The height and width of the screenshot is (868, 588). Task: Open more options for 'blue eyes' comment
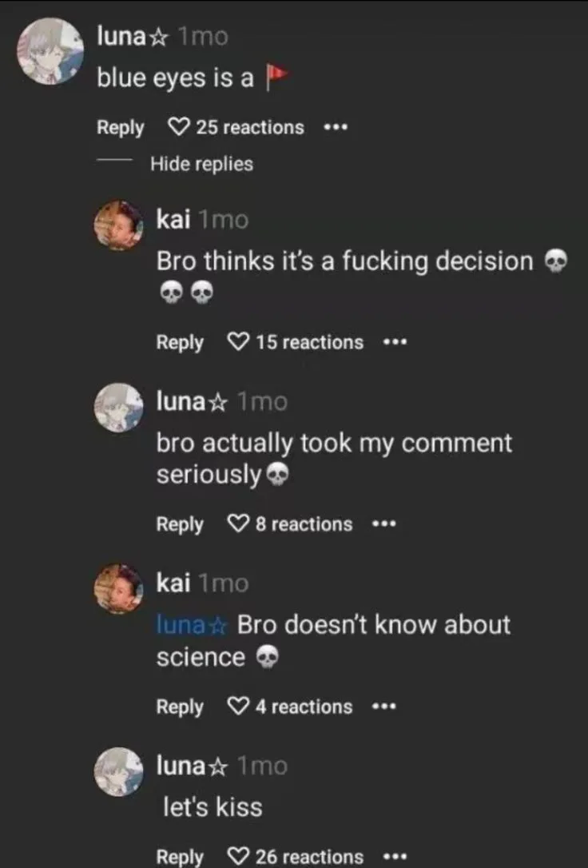[336, 127]
